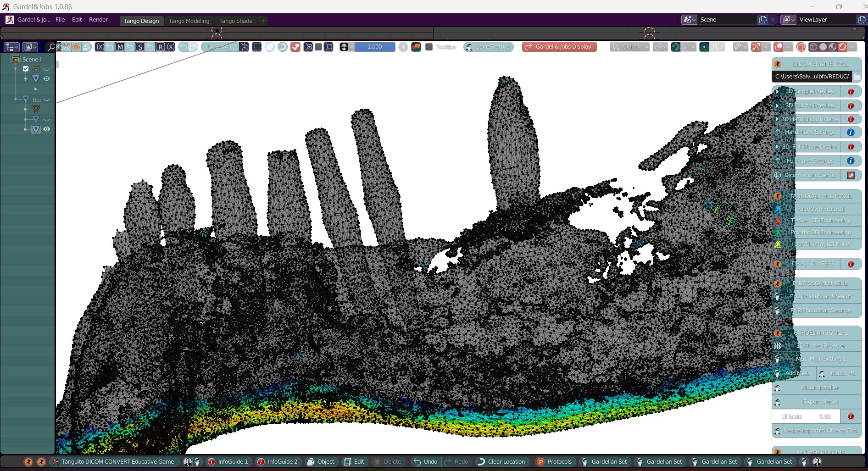Click the scissors icon in the top toolbar

coord(66,47)
